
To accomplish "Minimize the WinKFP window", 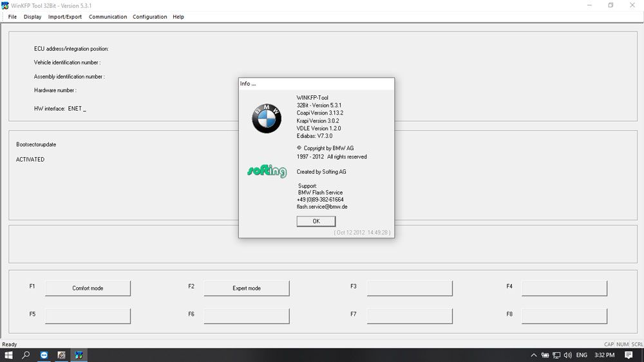I will click(589, 5).
